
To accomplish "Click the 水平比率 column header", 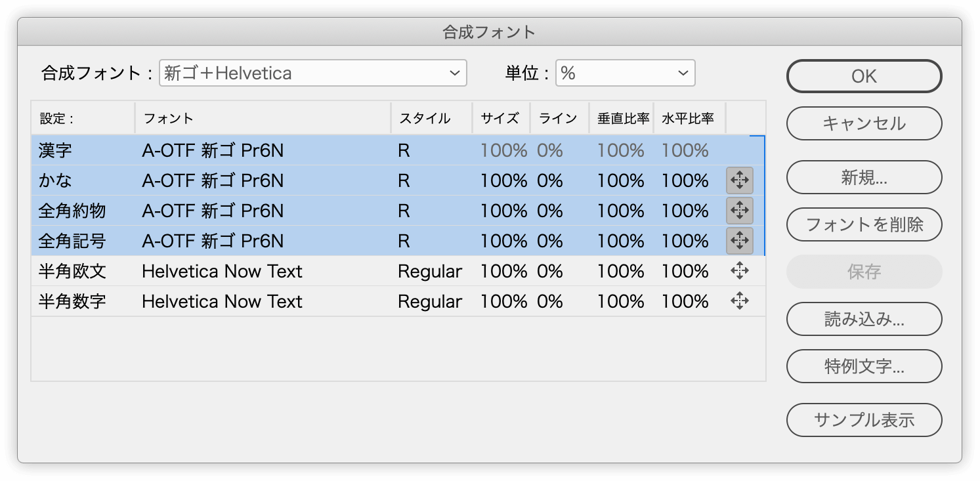I will pyautogui.click(x=689, y=118).
